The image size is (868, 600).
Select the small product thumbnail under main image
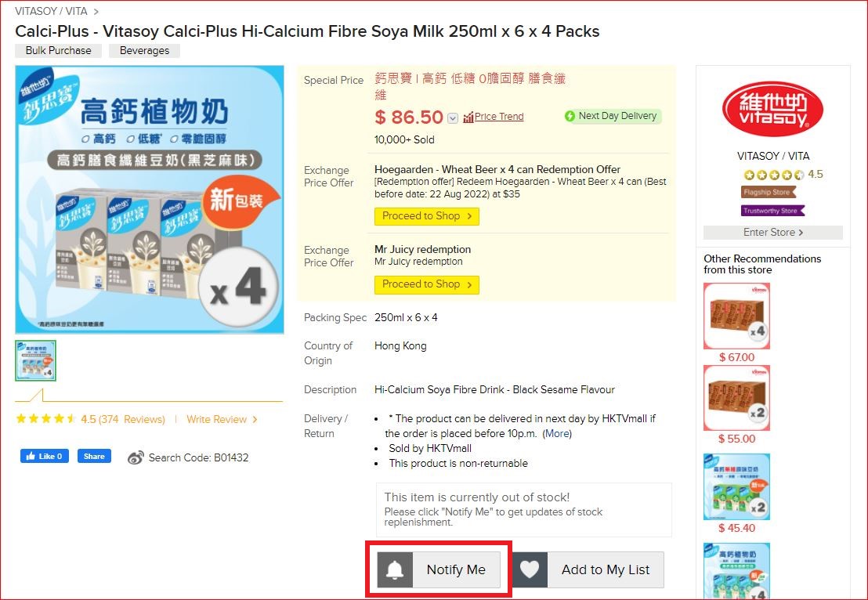pos(35,360)
